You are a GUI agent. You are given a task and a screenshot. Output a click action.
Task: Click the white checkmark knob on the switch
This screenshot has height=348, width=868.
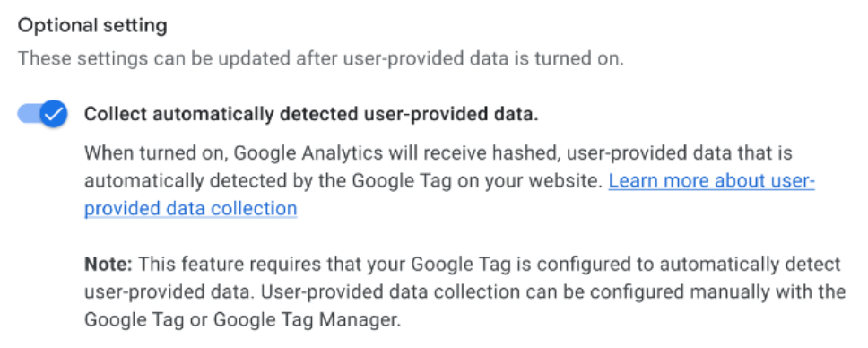tap(54, 114)
